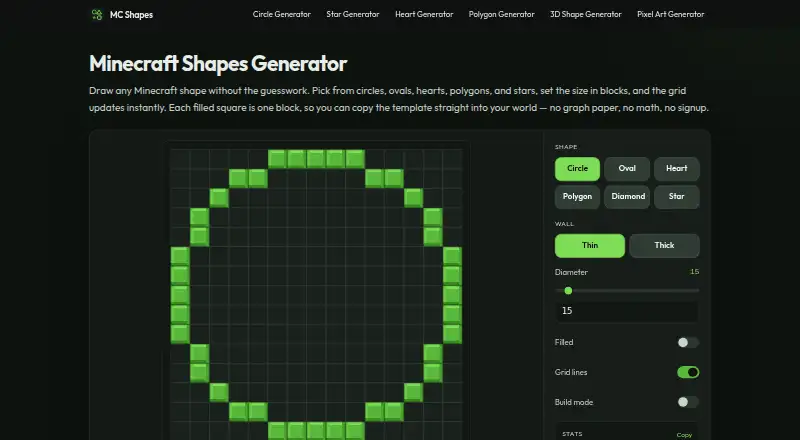Copy the stats

tap(684, 435)
